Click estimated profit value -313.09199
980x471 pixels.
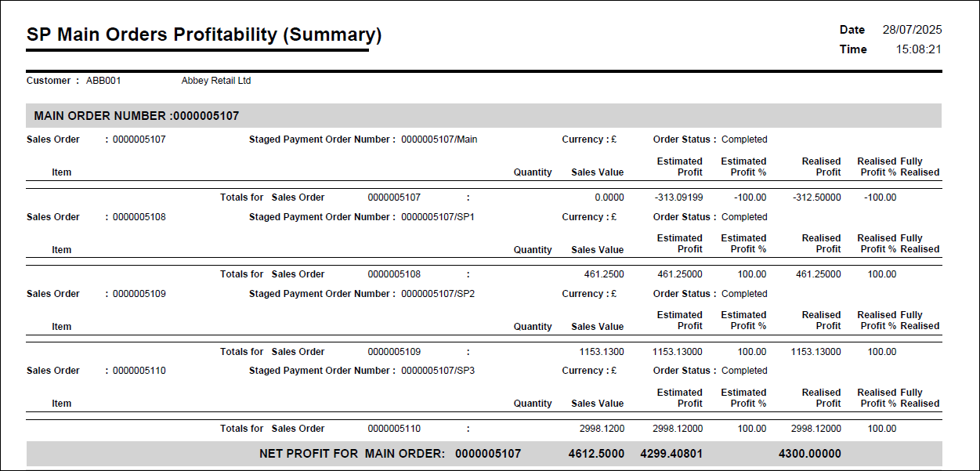click(678, 197)
